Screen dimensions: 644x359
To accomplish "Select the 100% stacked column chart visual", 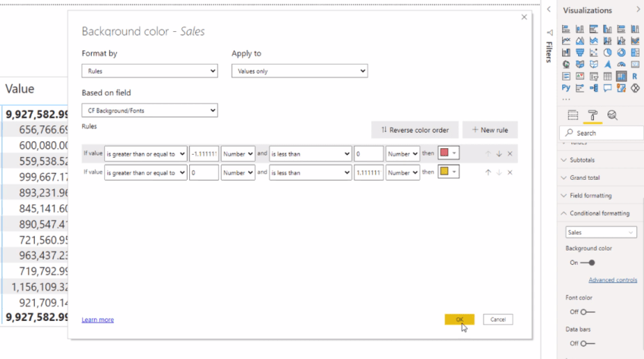I will [x=635, y=29].
